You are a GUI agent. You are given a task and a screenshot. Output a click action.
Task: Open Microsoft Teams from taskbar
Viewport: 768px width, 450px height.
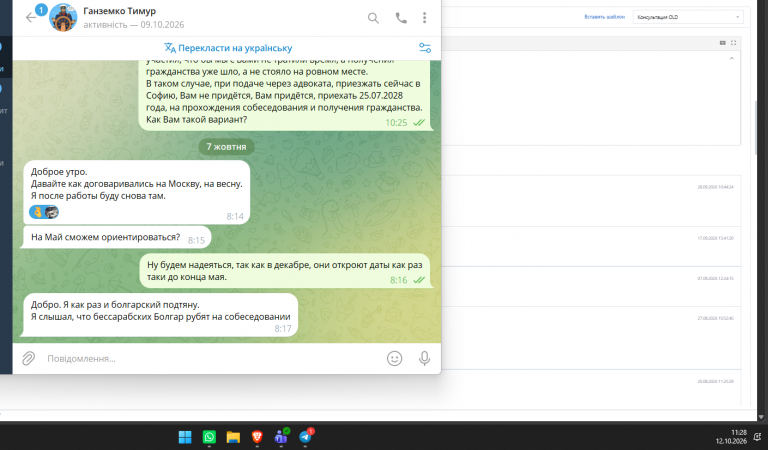click(x=281, y=437)
